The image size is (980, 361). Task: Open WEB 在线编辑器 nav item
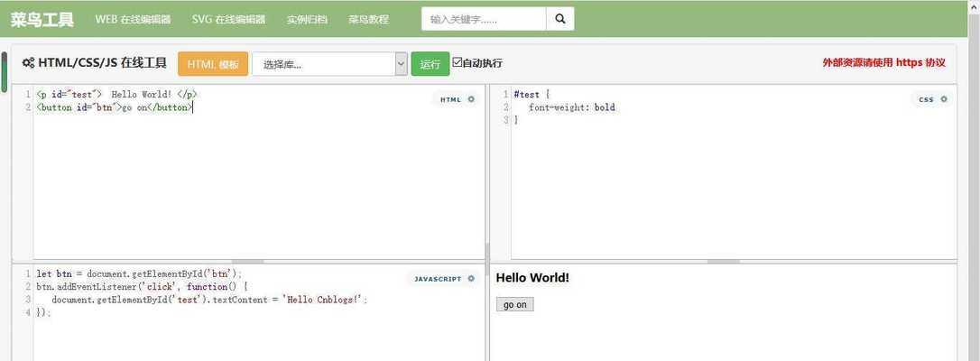(x=134, y=19)
